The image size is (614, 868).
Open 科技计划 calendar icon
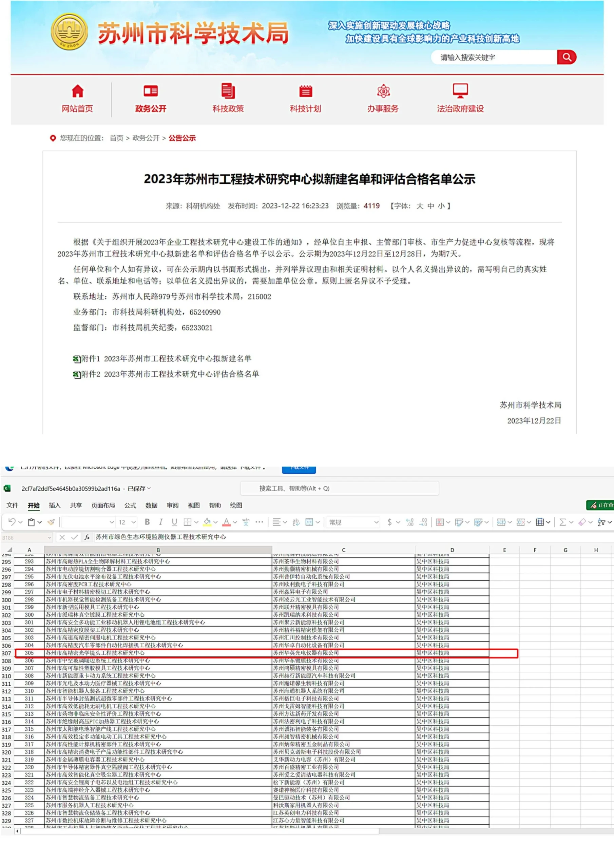pyautogui.click(x=305, y=91)
